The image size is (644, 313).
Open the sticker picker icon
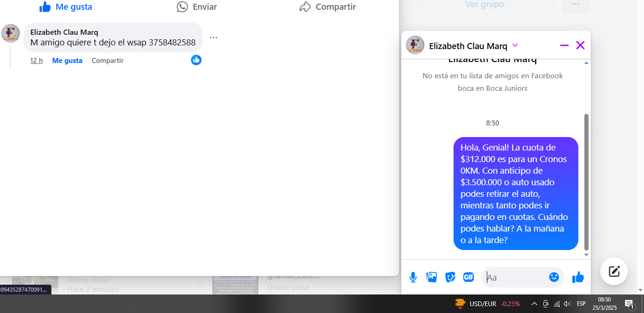[x=450, y=277]
